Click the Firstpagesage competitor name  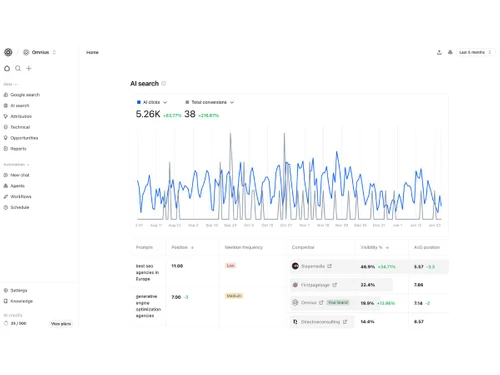(315, 285)
